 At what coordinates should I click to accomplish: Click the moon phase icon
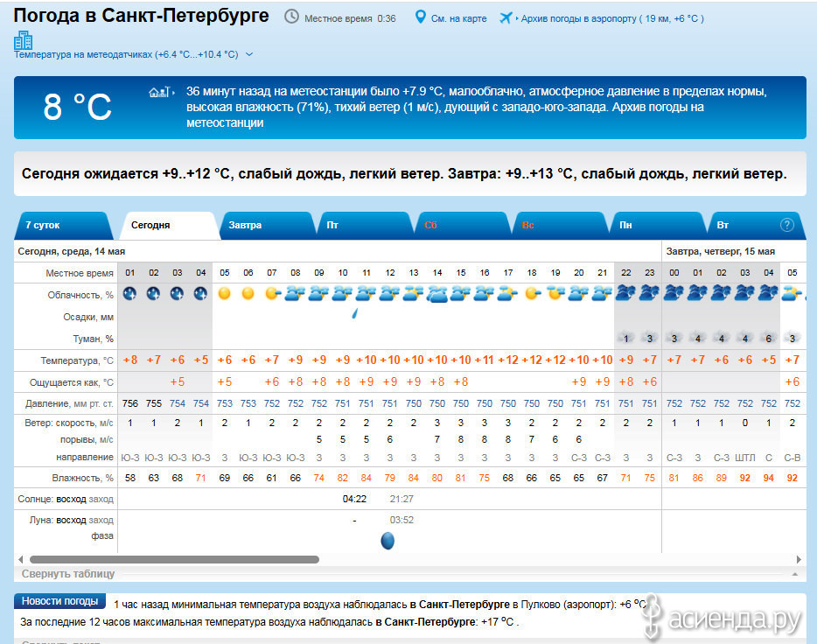388,541
